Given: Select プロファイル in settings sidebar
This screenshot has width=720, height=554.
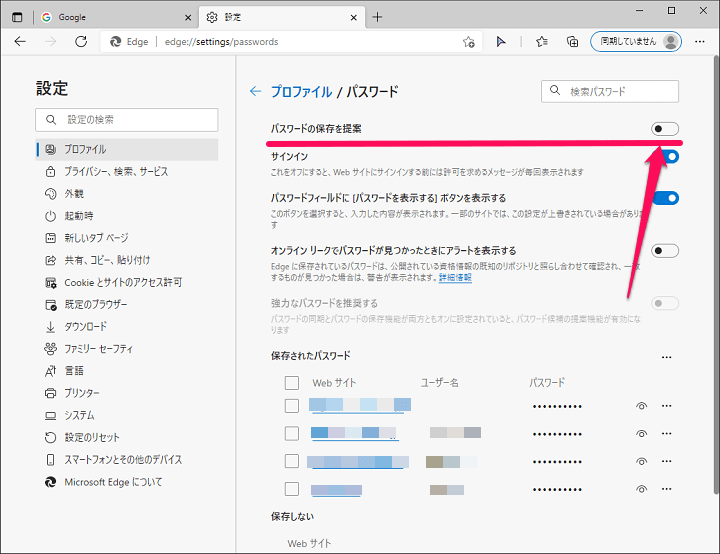Looking at the screenshot, I should (x=127, y=149).
